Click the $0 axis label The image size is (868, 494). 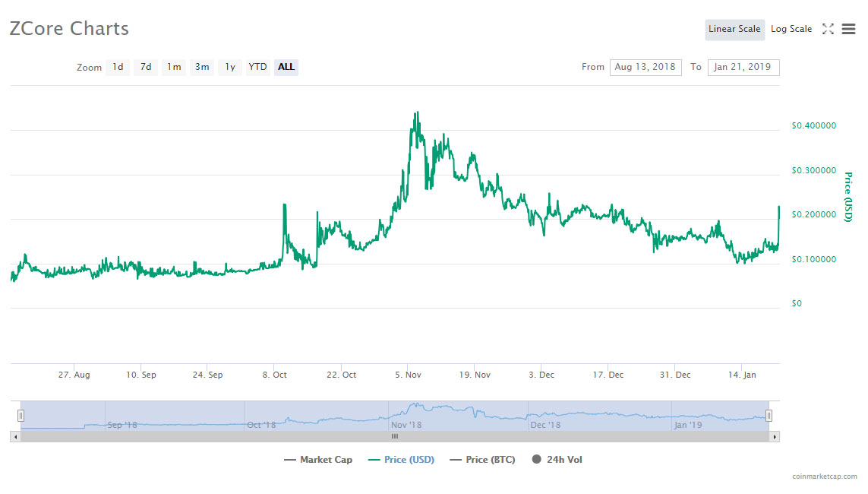(x=797, y=303)
